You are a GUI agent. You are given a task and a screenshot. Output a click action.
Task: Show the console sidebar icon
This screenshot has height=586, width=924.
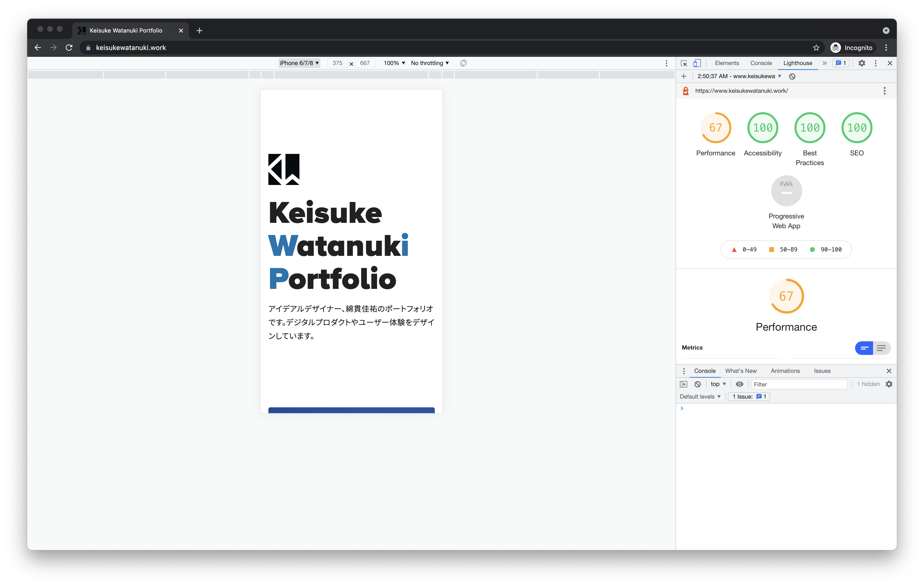(x=683, y=384)
